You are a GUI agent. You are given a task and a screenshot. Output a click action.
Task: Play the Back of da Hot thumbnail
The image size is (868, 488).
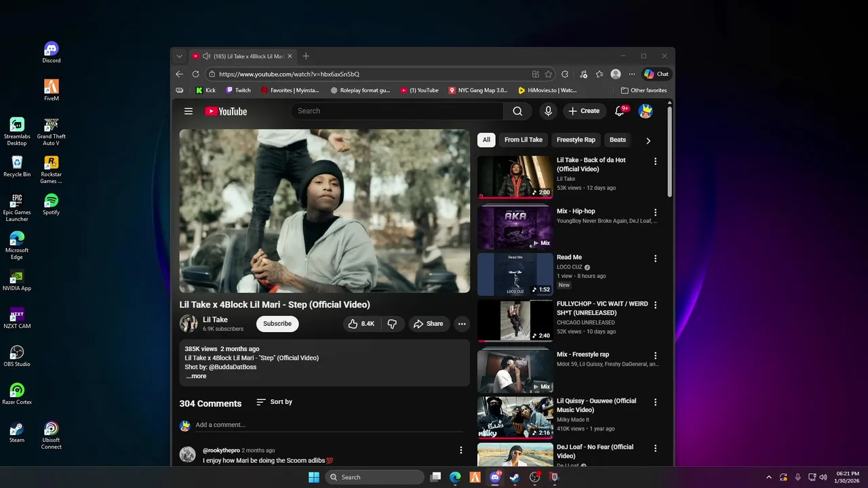pyautogui.click(x=515, y=177)
